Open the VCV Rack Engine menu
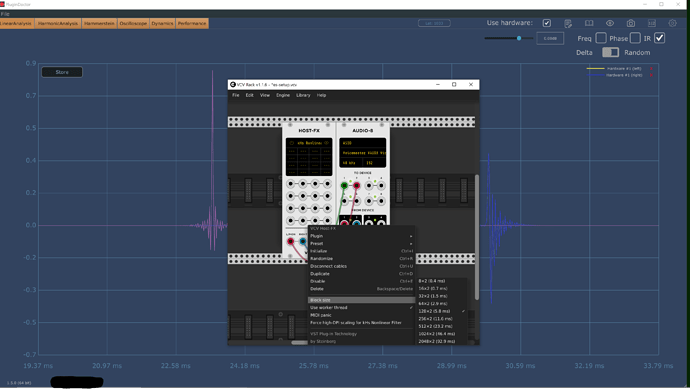690x389 pixels. point(283,95)
